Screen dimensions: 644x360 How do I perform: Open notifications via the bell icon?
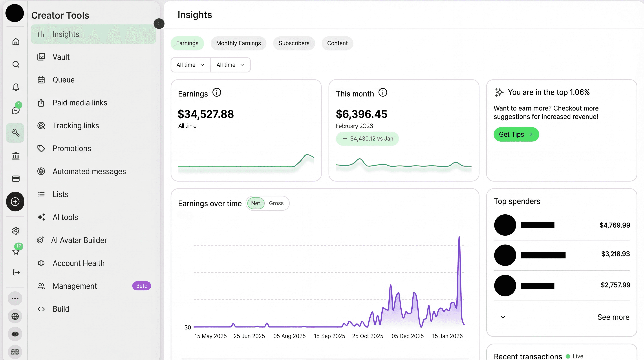(x=15, y=87)
